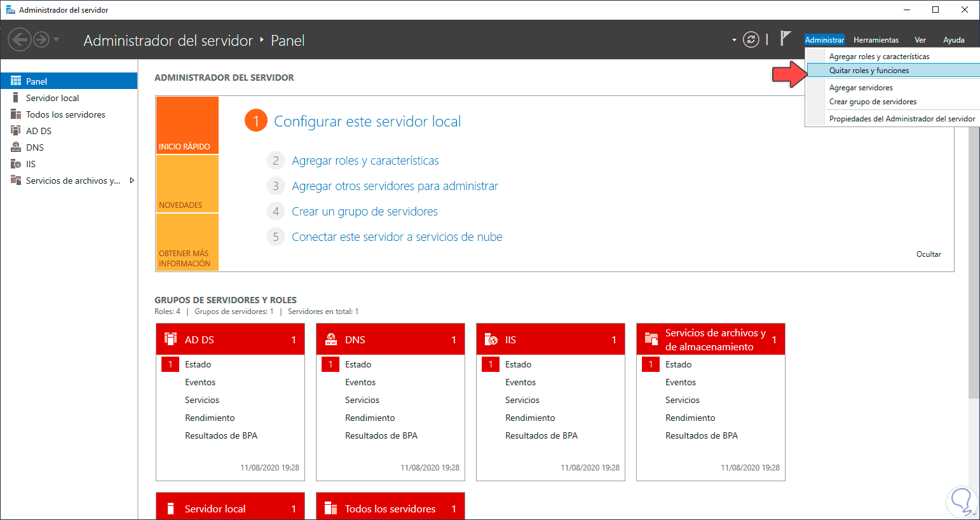Click Ocultar to hide welcome tile
Image resolution: width=980 pixels, height=520 pixels.
pos(929,254)
